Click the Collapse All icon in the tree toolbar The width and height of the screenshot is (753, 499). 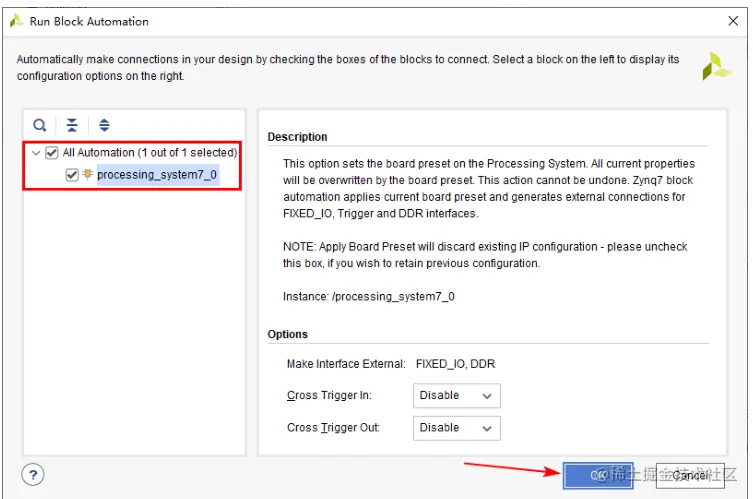72,125
